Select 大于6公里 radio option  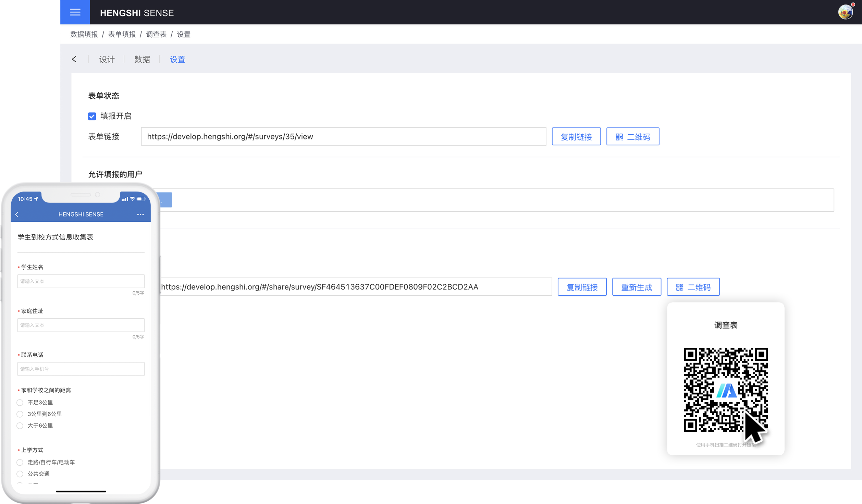click(20, 426)
